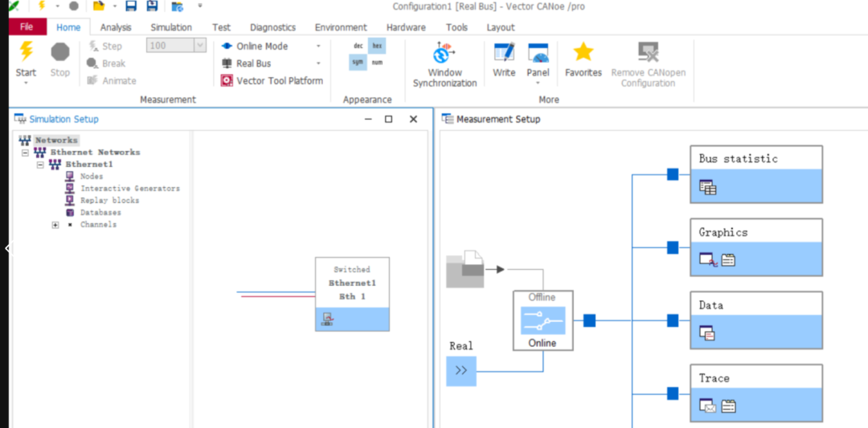Image resolution: width=868 pixels, height=428 pixels.
Task: Switch to the Layout ribbon tab
Action: [x=501, y=27]
